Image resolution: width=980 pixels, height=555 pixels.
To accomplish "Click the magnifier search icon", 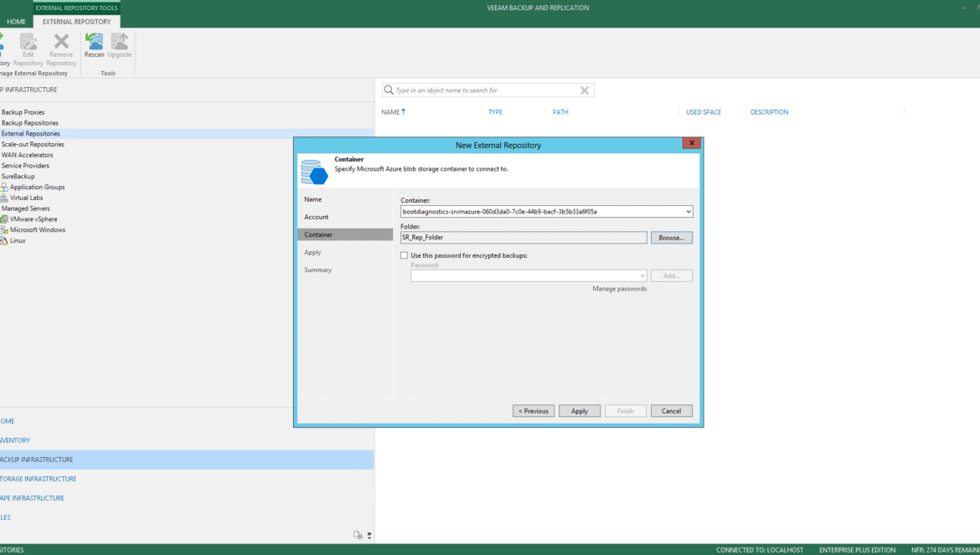I will pyautogui.click(x=389, y=90).
